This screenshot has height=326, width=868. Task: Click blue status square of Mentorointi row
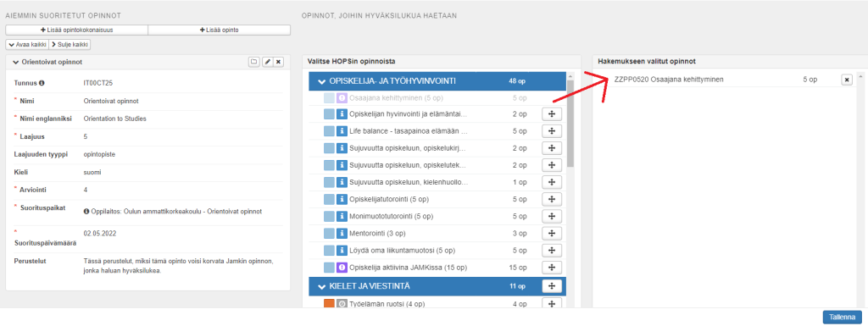tap(329, 233)
